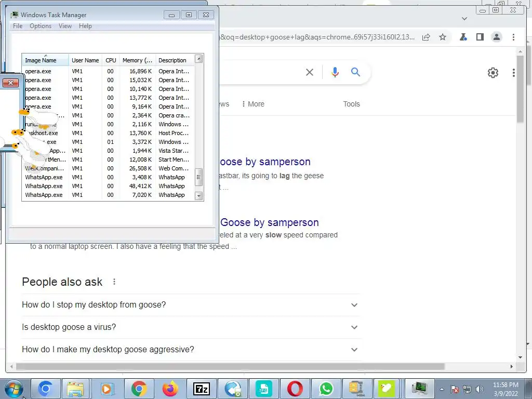Viewport: 532px width, 399px height.
Task: Open the Chrome profile avatar menu
Action: pos(496,37)
